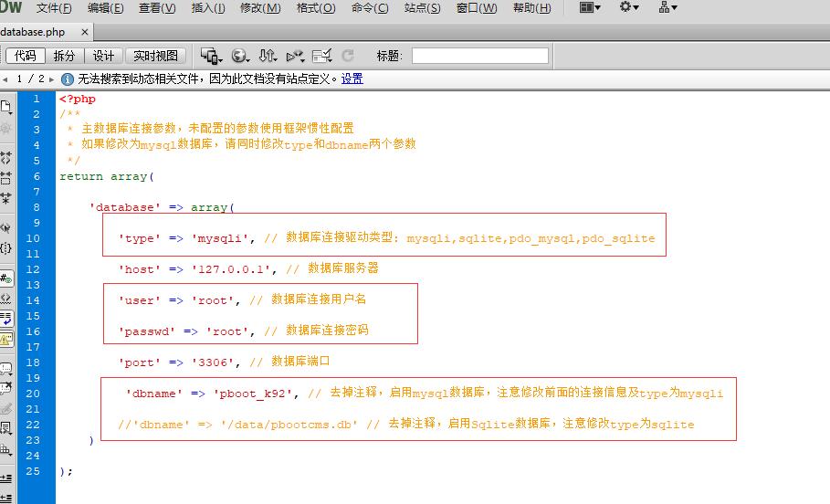The image size is (830, 504).
Task: Open the multiscreen preview icon
Action: click(210, 56)
